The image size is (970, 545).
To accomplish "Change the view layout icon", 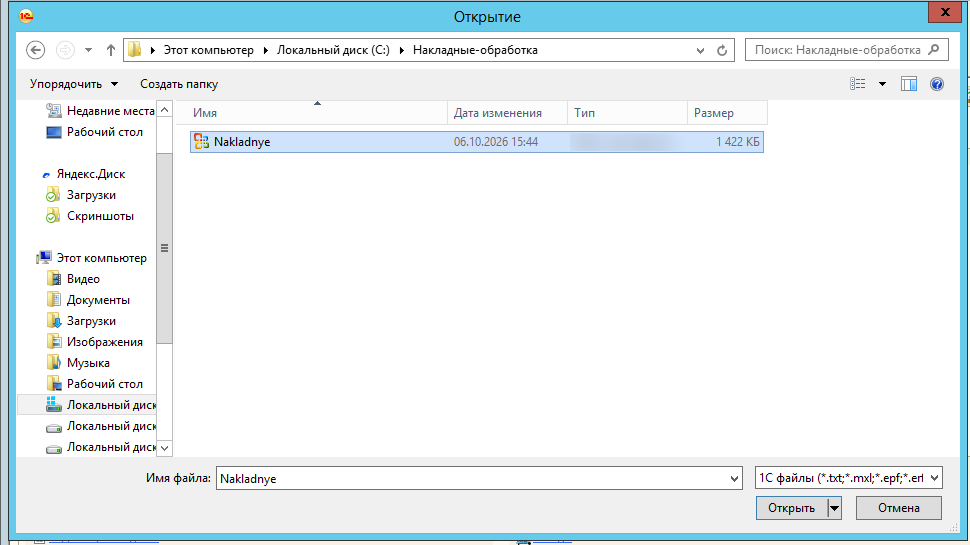I will [x=857, y=84].
